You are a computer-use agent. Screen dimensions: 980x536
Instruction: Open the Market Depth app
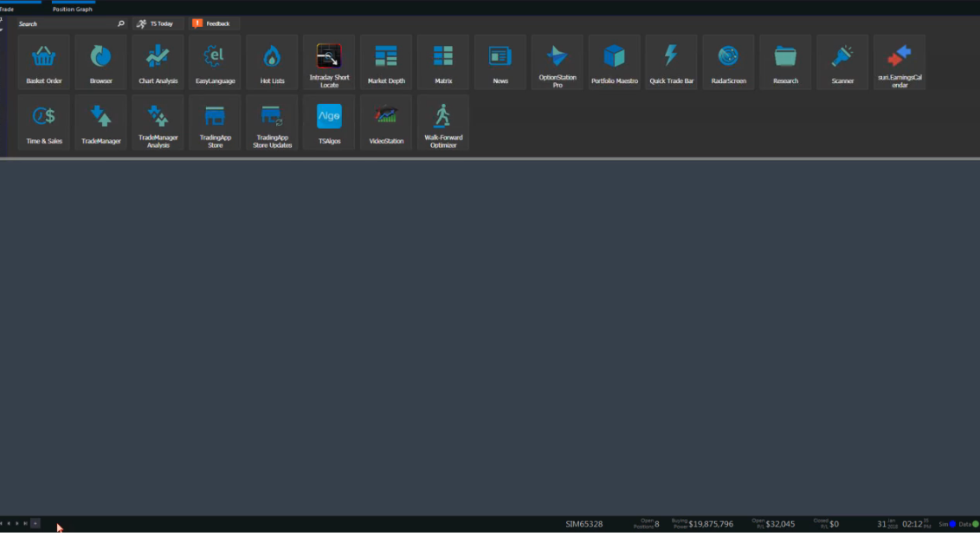pyautogui.click(x=386, y=62)
